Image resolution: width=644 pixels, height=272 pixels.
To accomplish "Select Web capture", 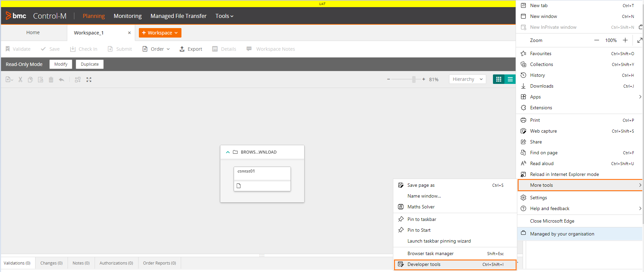I will [579, 131].
